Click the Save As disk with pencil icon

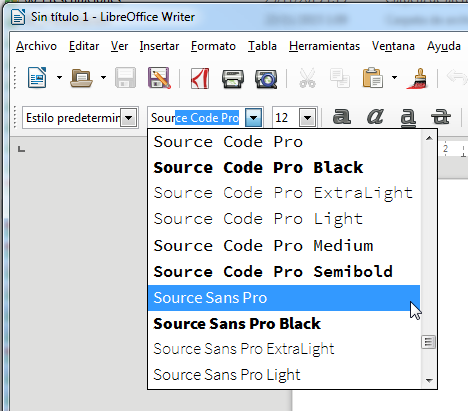[x=159, y=78]
